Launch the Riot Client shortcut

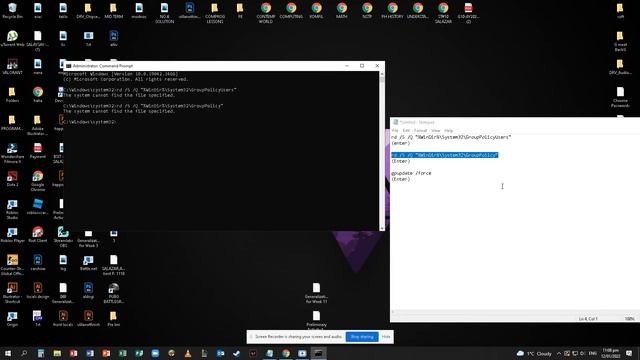pyautogui.click(x=38, y=235)
